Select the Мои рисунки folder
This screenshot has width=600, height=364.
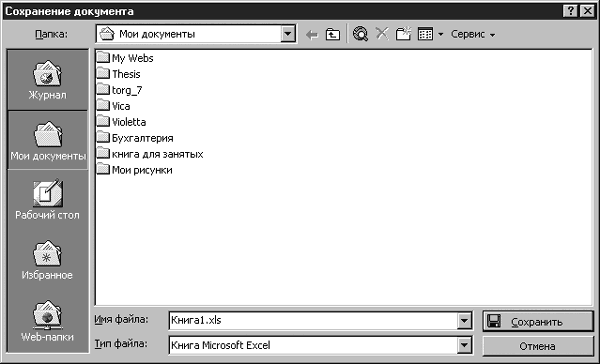pyautogui.click(x=134, y=170)
